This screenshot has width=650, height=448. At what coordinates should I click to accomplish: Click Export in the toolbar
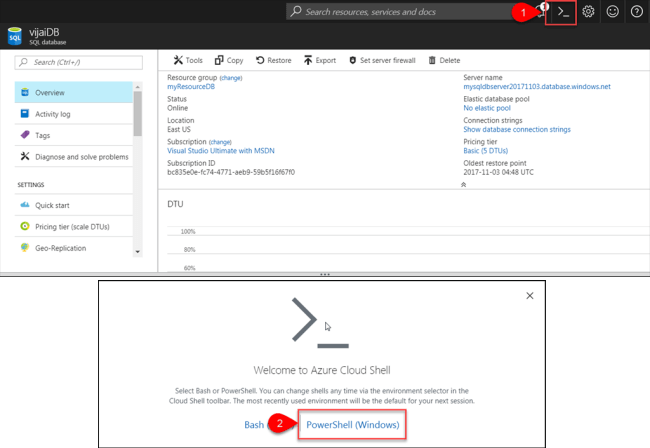tap(320, 61)
